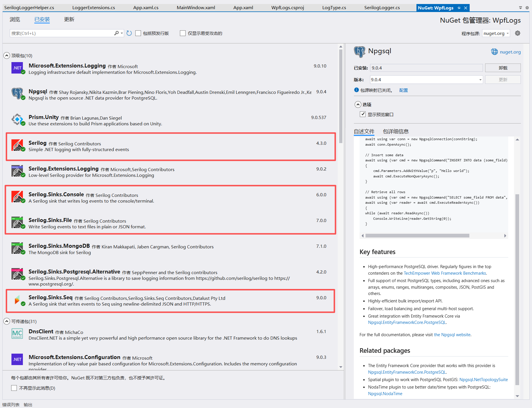532x408 pixels.
Task: Click the search magnifier icon
Action: 116,33
